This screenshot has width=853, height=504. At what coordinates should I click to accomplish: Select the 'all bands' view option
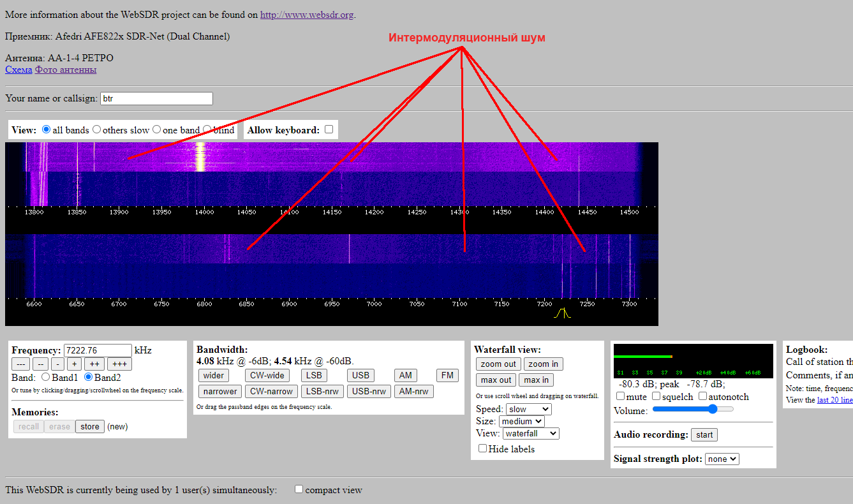[46, 130]
